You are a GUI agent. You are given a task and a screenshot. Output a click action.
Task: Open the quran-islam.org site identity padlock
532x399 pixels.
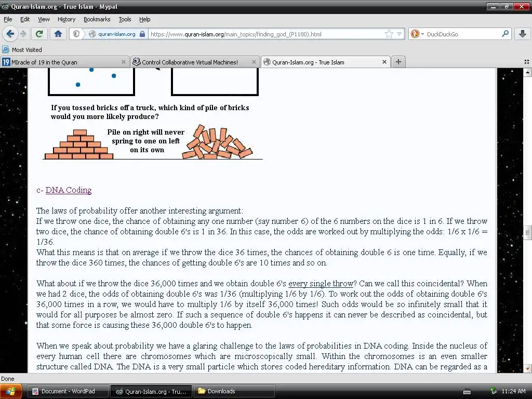pos(142,34)
